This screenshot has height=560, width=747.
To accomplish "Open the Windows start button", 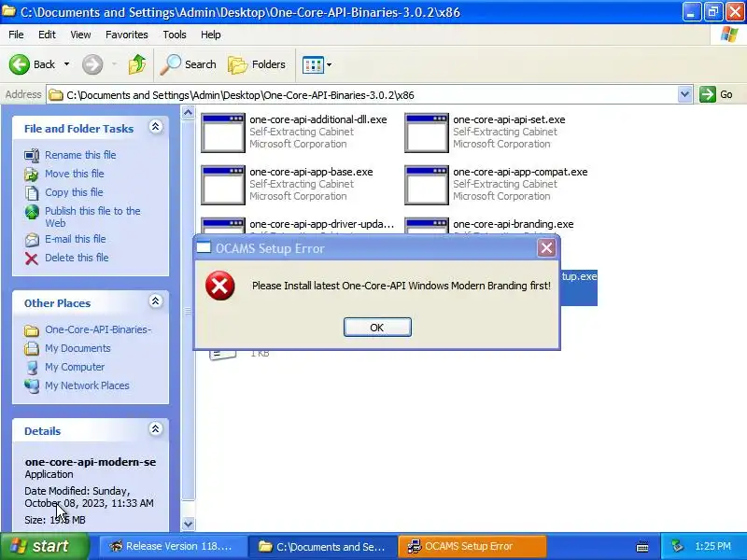I will [44, 546].
